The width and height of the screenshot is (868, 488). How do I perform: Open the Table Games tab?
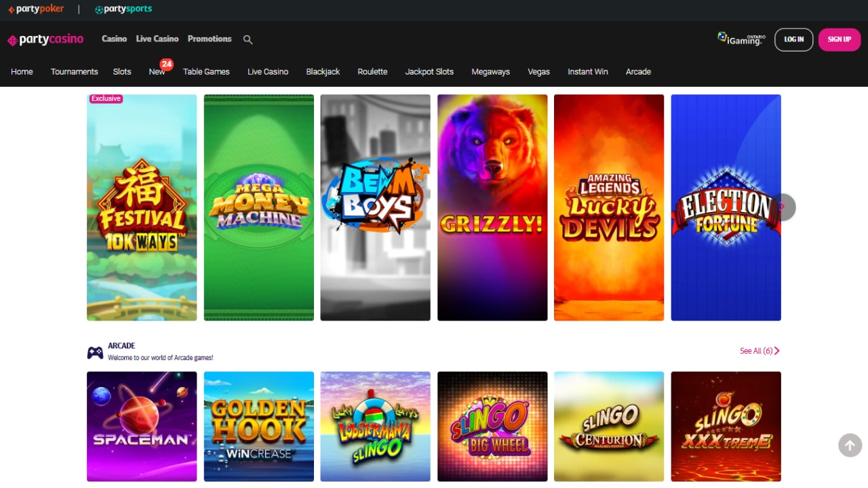206,71
